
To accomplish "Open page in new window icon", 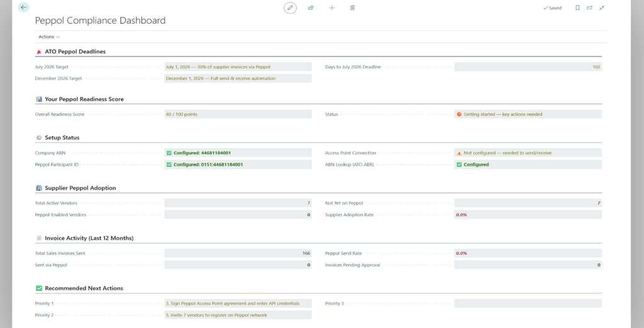I will coord(590,8).
